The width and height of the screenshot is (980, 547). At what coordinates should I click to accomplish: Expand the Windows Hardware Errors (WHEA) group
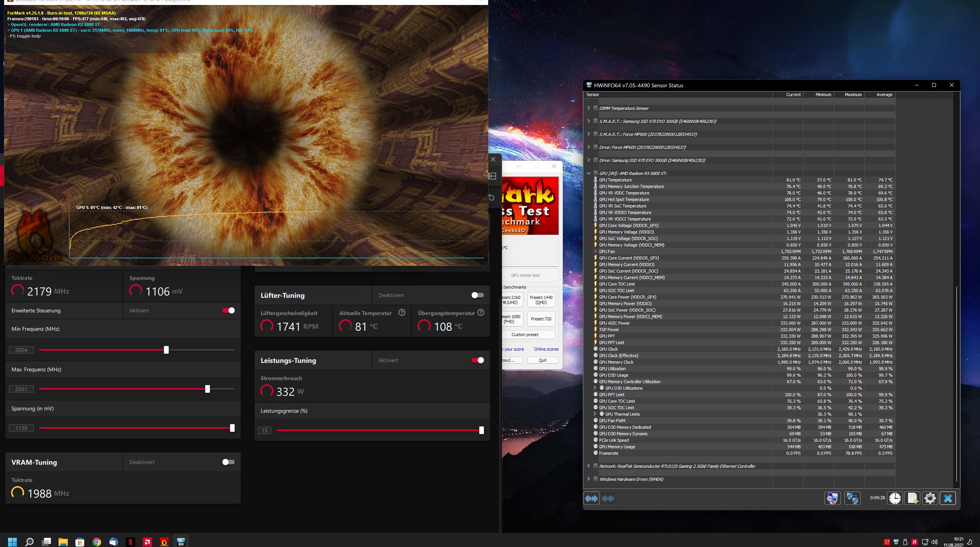tap(588, 479)
